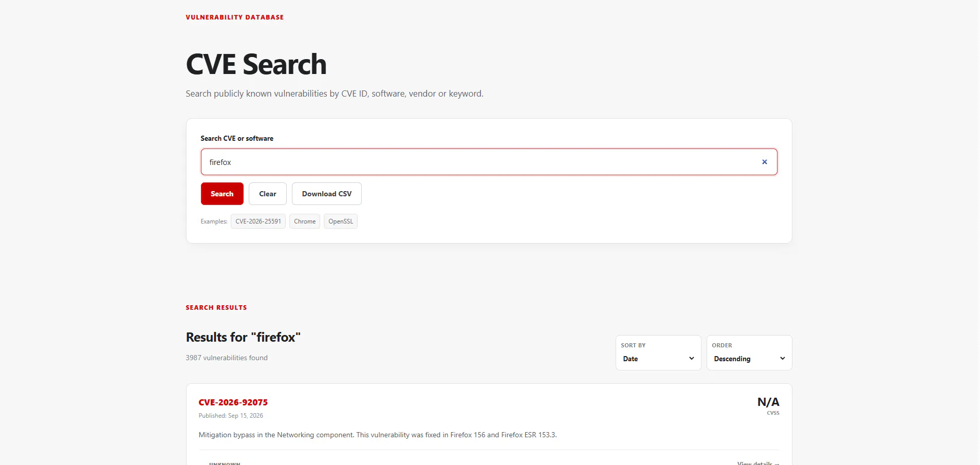Click the SEARCH RESULTS section label
Image resolution: width=980 pixels, height=465 pixels.
(216, 308)
